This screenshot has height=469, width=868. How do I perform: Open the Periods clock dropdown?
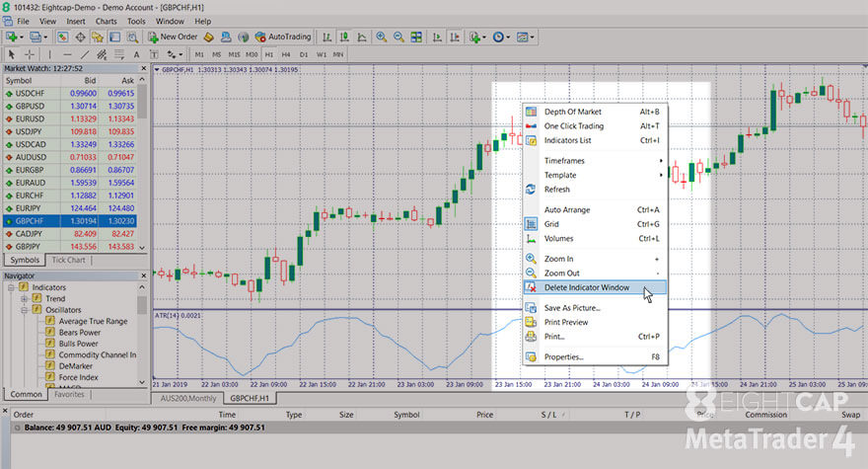pos(501,38)
